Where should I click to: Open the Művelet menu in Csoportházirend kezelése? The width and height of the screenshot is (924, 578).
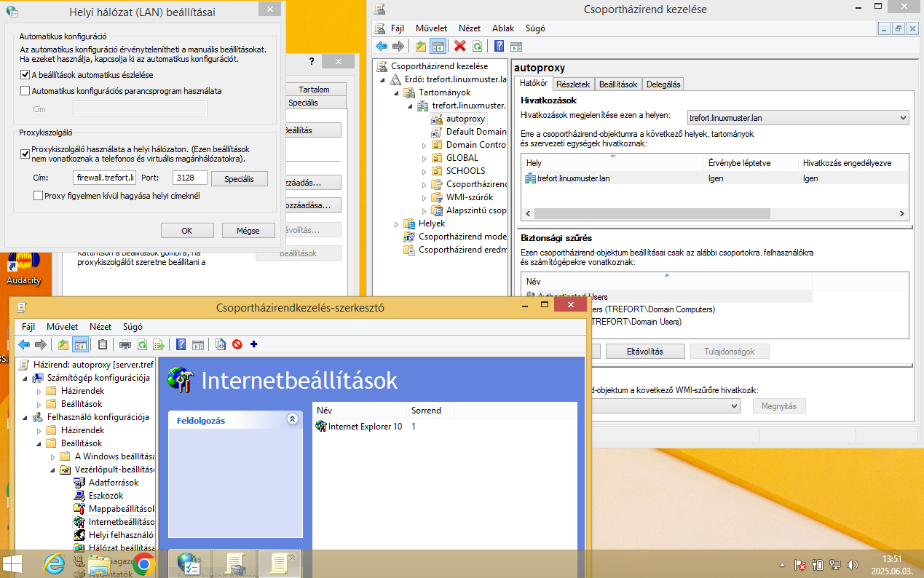coord(431,28)
